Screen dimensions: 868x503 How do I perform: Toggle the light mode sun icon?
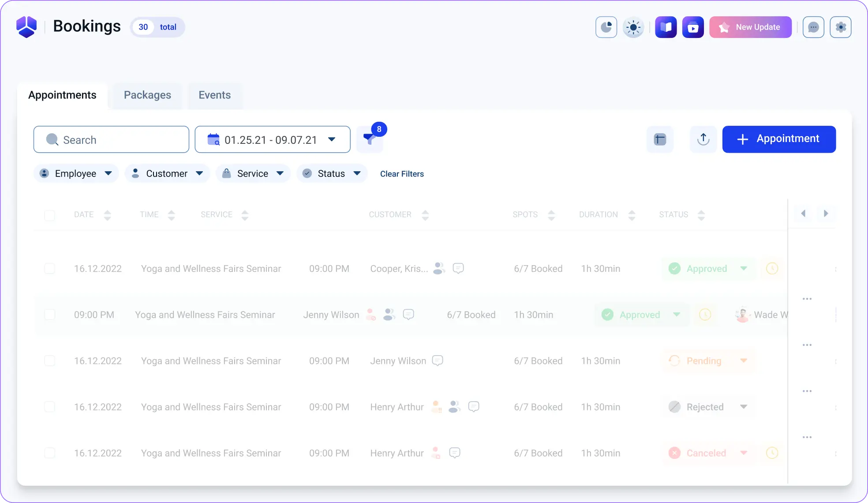pyautogui.click(x=633, y=27)
